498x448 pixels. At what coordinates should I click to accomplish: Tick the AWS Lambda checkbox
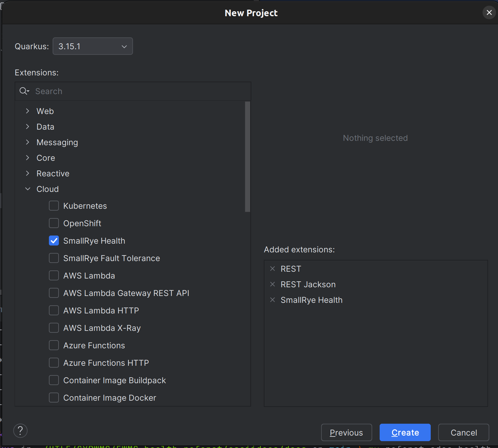point(54,275)
